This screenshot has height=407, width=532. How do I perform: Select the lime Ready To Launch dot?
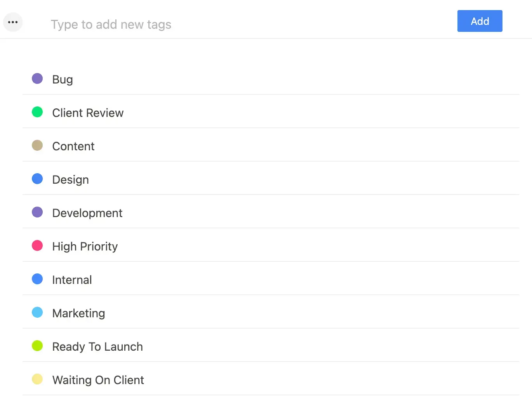point(37,346)
